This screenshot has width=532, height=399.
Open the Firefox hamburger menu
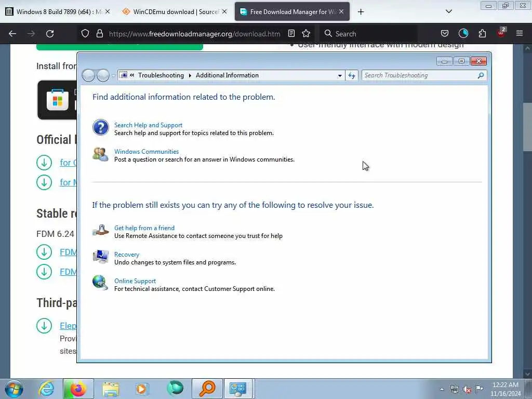click(x=520, y=33)
